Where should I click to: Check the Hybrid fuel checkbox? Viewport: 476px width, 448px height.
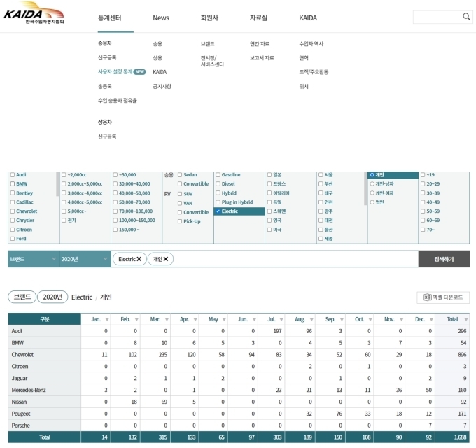pyautogui.click(x=218, y=193)
